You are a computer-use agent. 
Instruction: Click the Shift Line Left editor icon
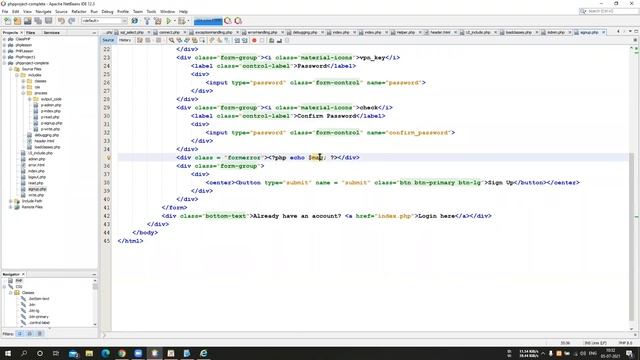[x=237, y=40]
